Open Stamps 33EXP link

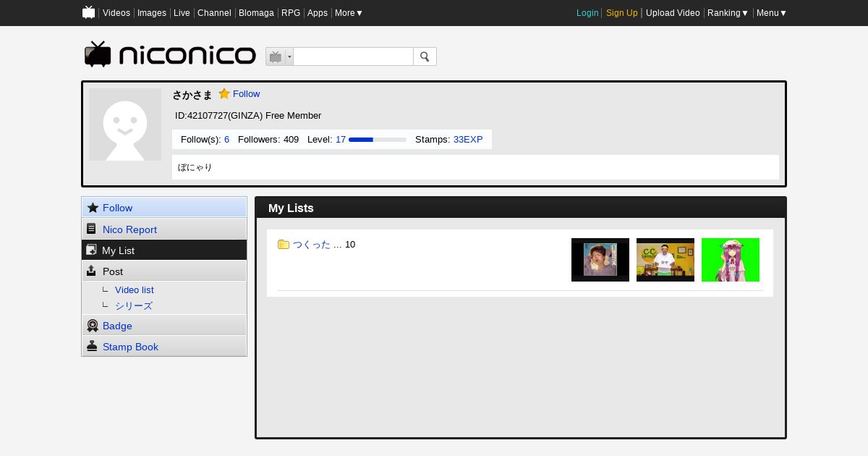click(x=468, y=139)
